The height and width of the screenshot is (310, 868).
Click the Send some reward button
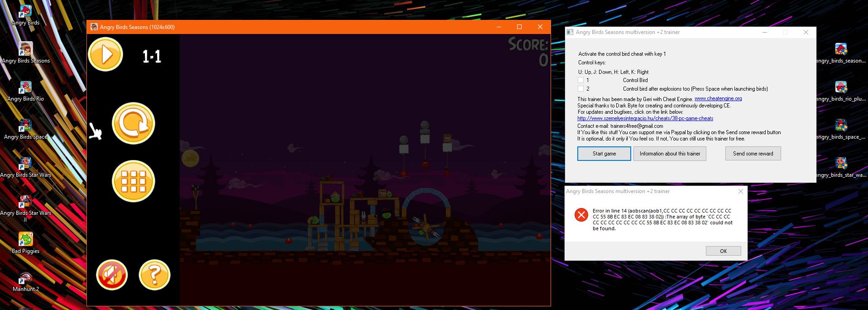click(x=753, y=154)
